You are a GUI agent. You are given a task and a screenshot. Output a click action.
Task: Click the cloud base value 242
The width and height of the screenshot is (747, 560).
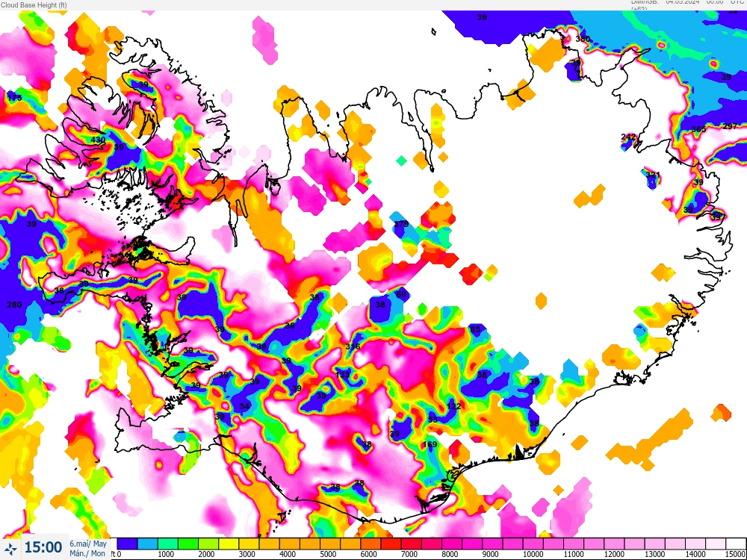pos(628,137)
